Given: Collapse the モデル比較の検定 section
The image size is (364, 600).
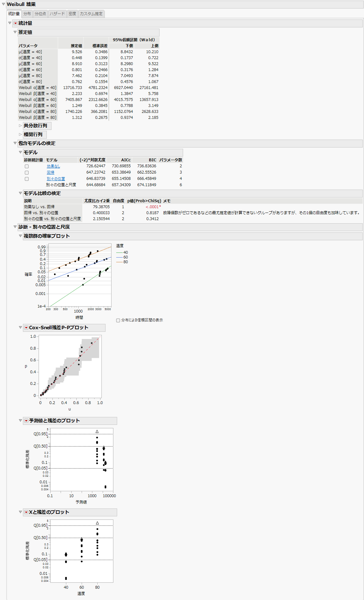Looking at the screenshot, I should 20,193.
